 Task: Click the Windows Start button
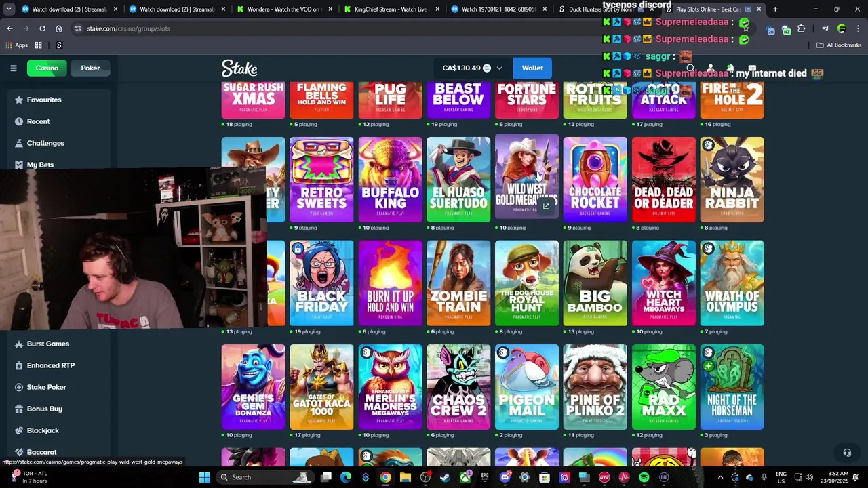click(204, 477)
